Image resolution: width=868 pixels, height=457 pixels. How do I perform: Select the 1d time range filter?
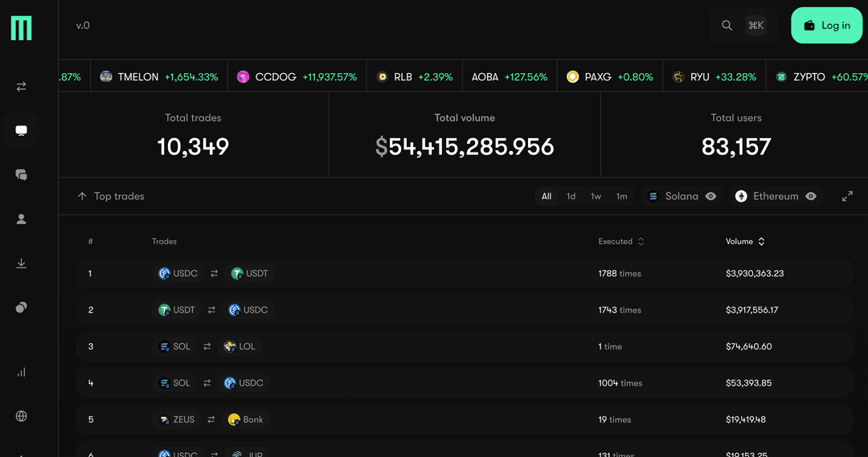point(571,196)
